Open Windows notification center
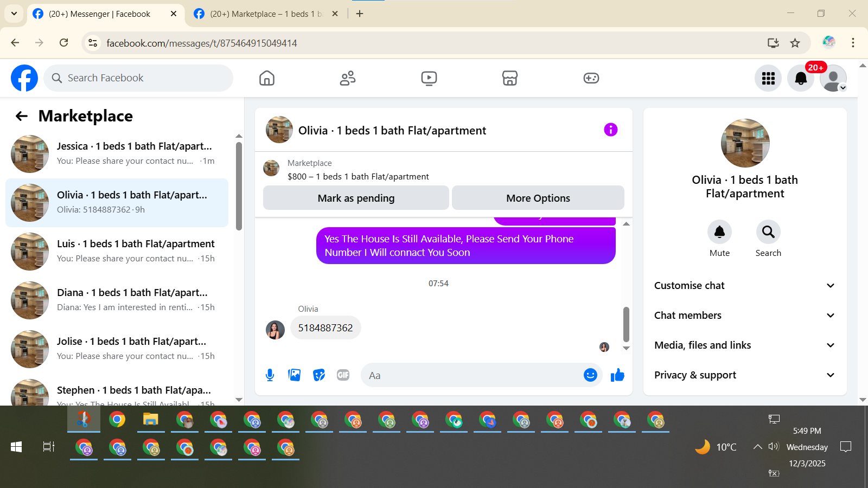 [846, 447]
